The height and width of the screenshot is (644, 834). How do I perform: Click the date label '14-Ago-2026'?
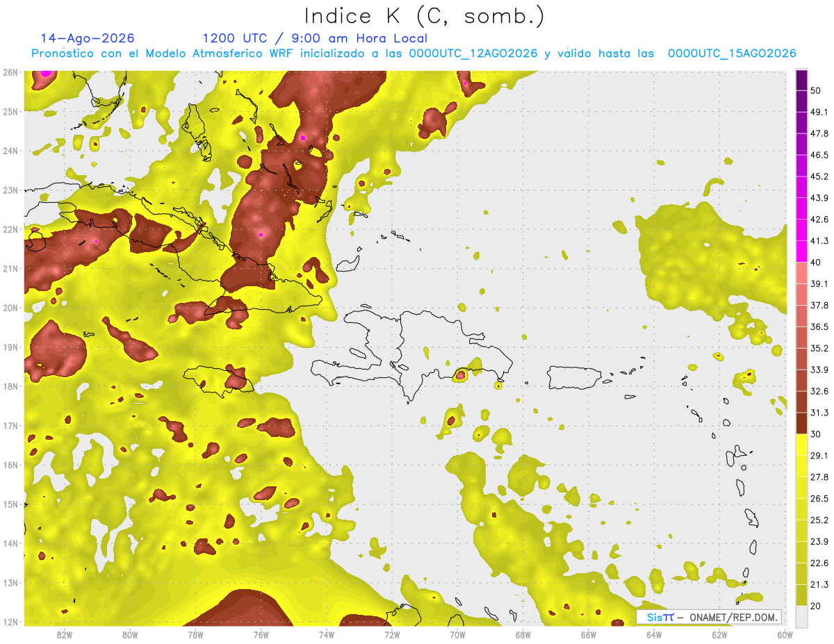[88, 38]
